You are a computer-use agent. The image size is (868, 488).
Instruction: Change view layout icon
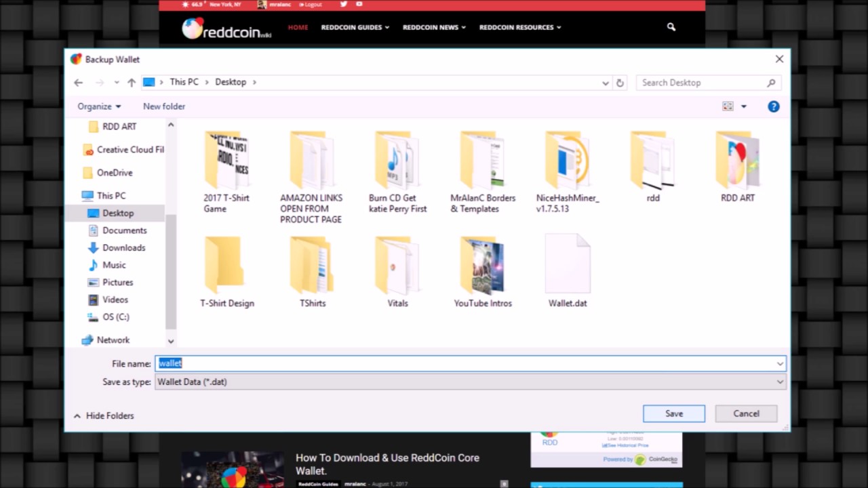(x=728, y=106)
